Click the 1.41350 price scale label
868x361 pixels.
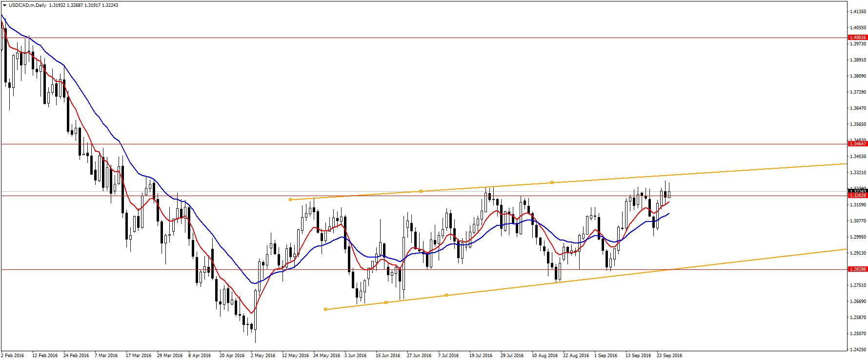pyautogui.click(x=858, y=11)
